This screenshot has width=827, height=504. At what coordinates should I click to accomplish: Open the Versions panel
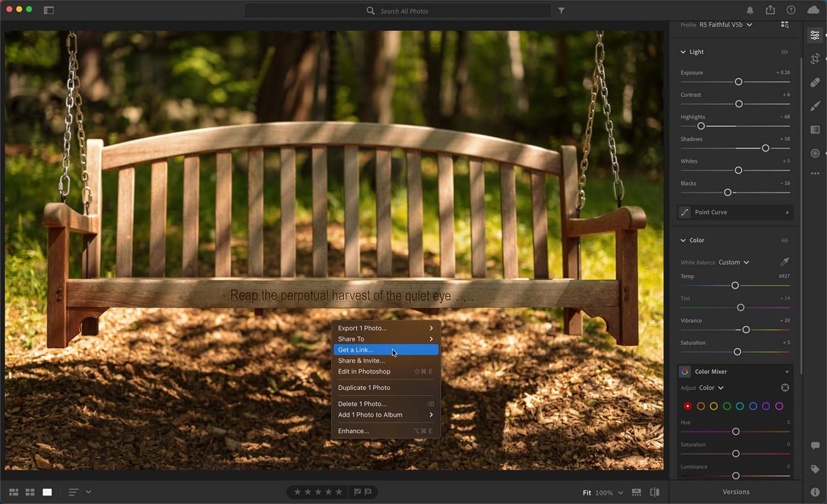tap(735, 491)
